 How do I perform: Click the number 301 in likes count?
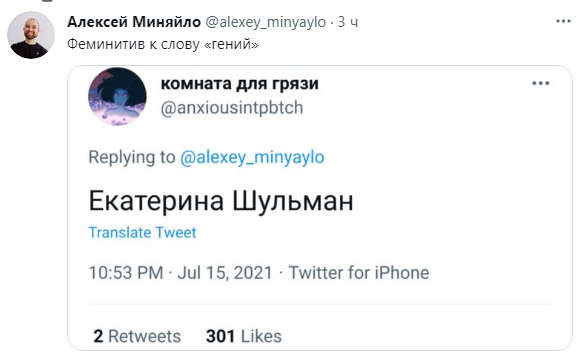(220, 336)
